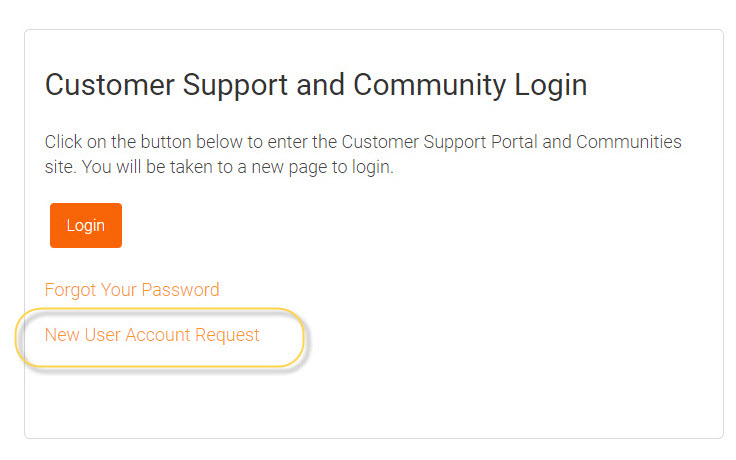The width and height of the screenshot is (736, 460).
Task: Click the word "Login" in the heading
Action: 550,85
